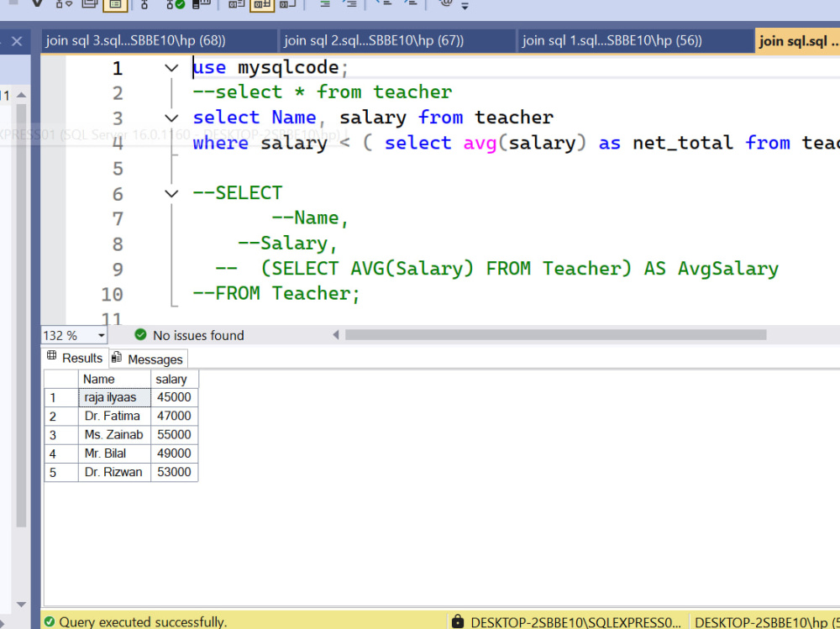Click the green success icon in status bar
The image size is (840, 629).
pyautogui.click(x=50, y=621)
